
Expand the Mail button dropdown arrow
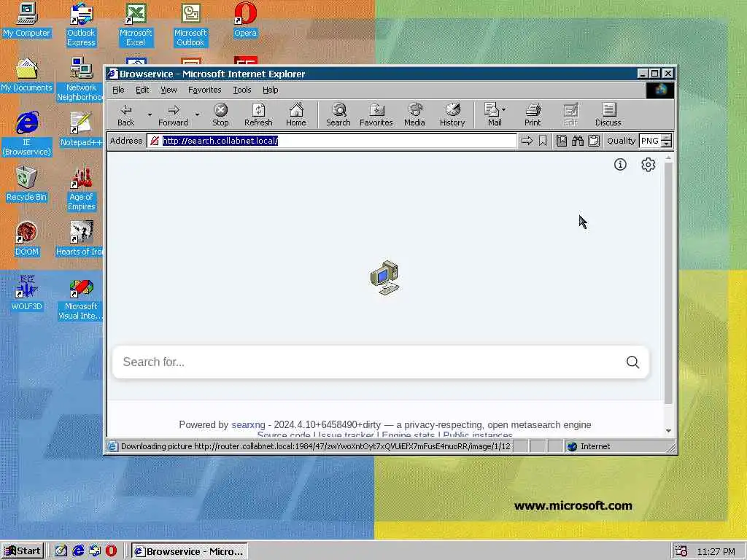[x=504, y=109]
